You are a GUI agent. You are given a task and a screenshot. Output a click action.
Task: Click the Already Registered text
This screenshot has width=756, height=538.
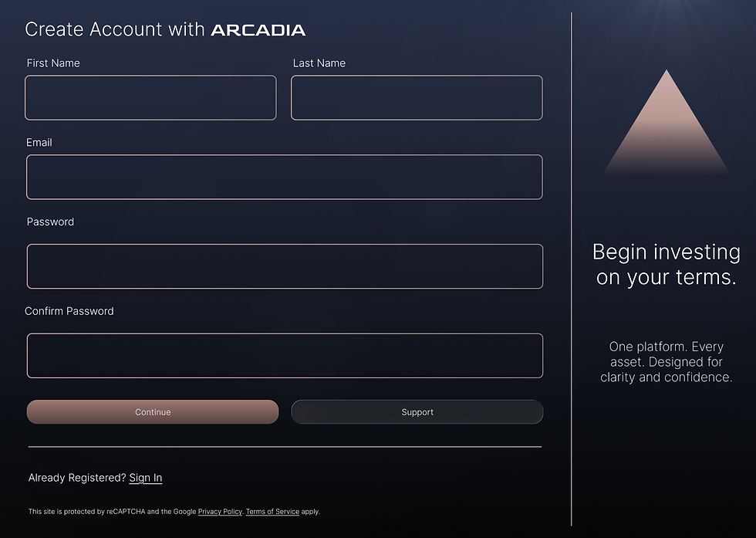[x=76, y=477]
